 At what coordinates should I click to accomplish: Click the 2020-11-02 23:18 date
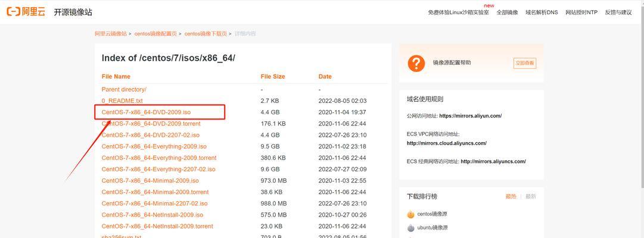pyautogui.click(x=343, y=146)
